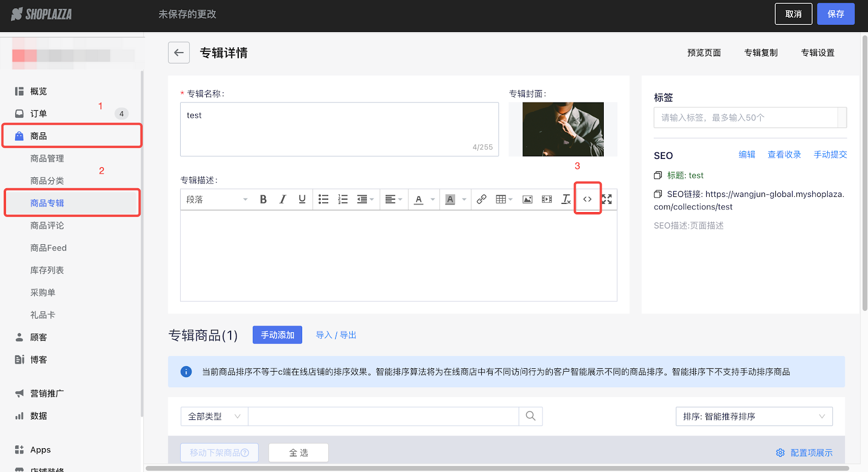Click the 专辑名称 name text field
The image size is (868, 472).
coord(340,129)
